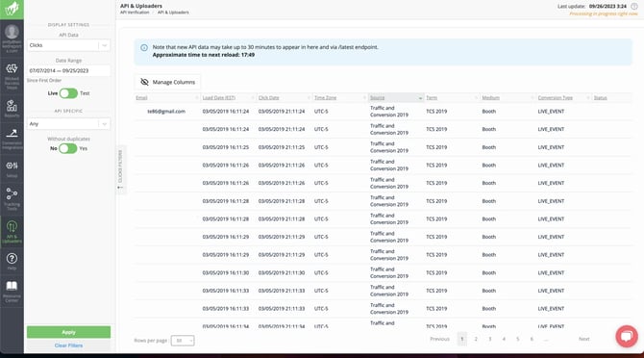Click API Verification breadcrumb link
This screenshot has height=358, width=644.
pyautogui.click(x=135, y=13)
